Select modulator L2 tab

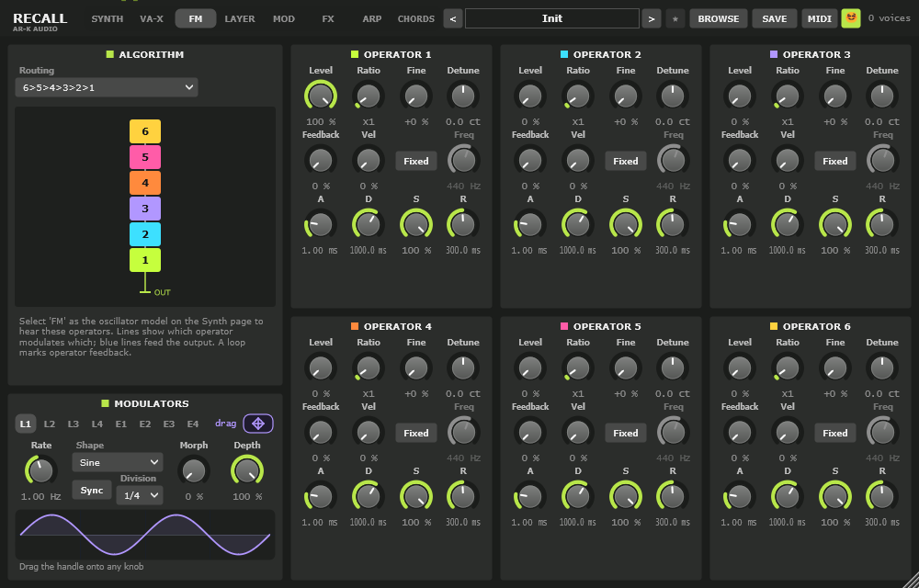point(50,424)
